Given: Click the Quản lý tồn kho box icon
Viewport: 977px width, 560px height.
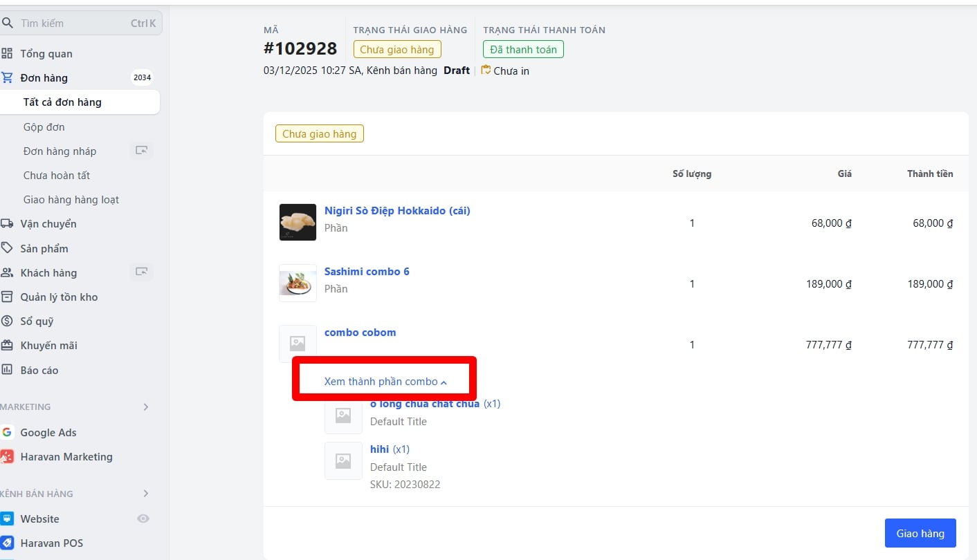Looking at the screenshot, I should [7, 297].
